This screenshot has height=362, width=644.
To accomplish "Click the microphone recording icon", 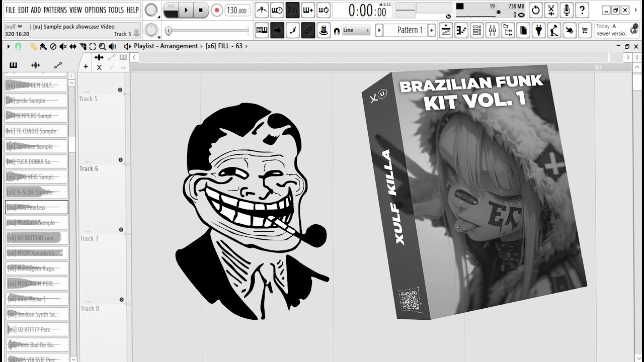I will click(x=567, y=10).
